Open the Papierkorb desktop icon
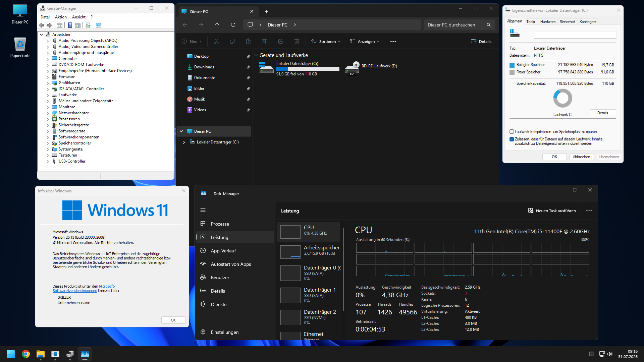The width and height of the screenshot is (644, 362). coord(20,47)
